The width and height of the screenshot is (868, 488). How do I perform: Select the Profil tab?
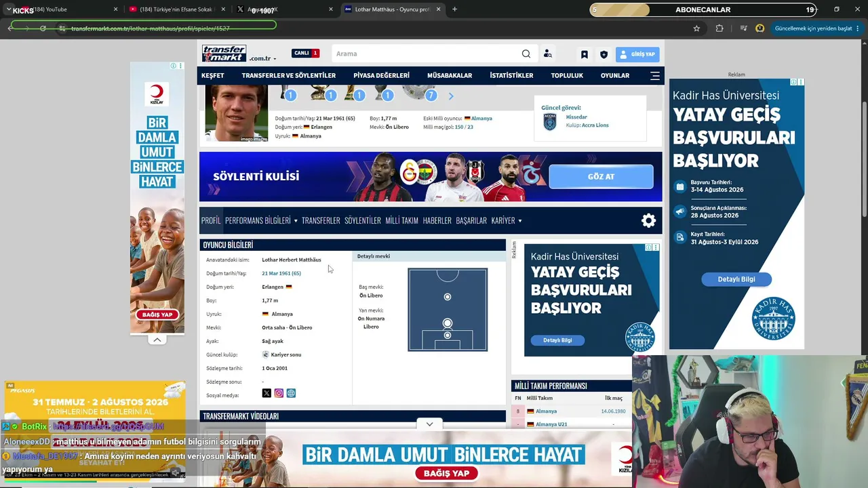pyautogui.click(x=211, y=220)
